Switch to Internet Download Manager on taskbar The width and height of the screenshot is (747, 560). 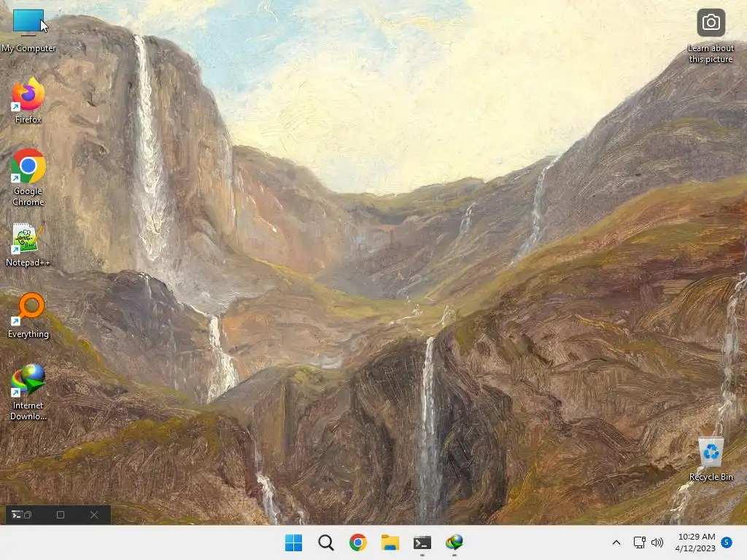click(454, 542)
